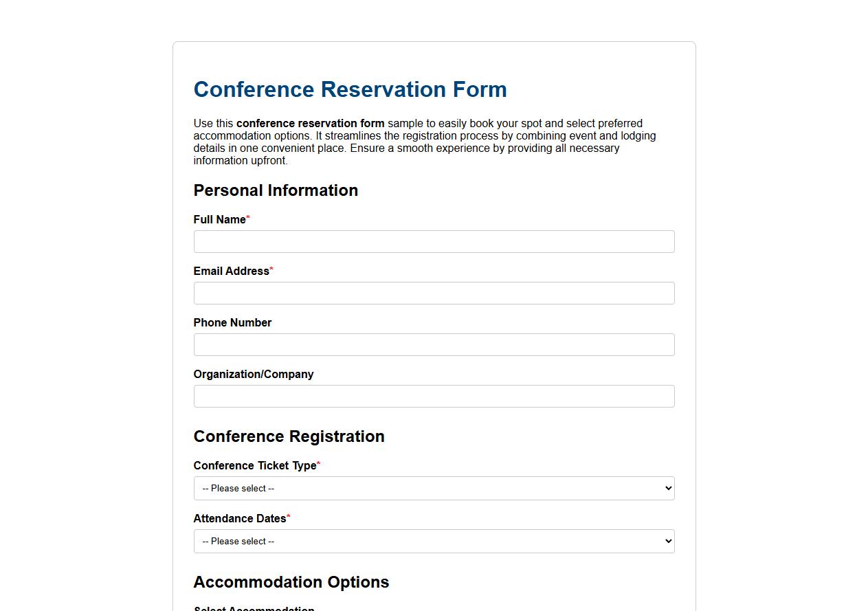This screenshot has height=611, width=868.
Task: Click the Email Address input field
Action: (x=434, y=293)
